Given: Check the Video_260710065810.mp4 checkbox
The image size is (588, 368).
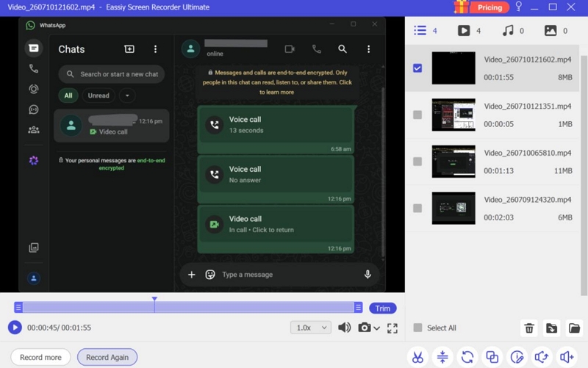Looking at the screenshot, I should pos(417,162).
